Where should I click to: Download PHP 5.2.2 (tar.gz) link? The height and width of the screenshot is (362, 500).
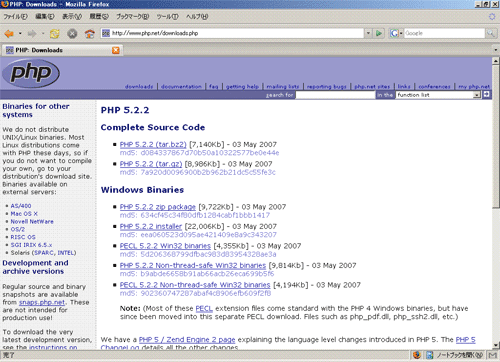(151, 164)
